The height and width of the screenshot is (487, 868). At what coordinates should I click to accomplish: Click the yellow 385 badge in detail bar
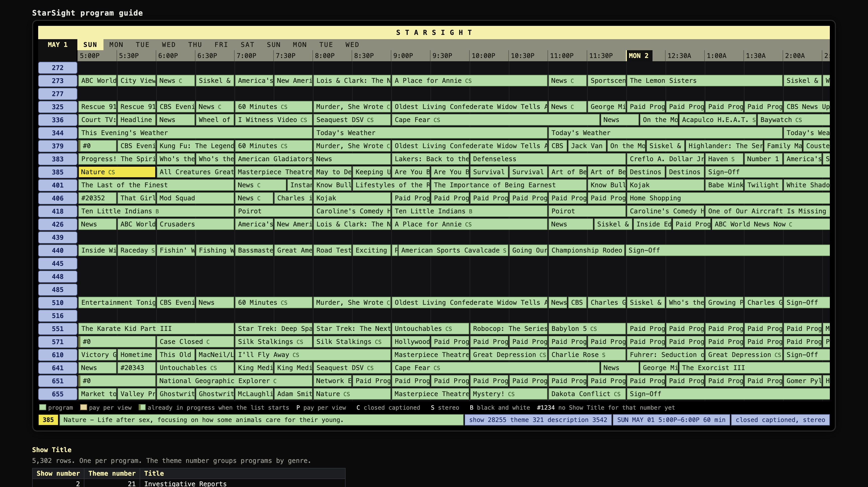point(48,420)
